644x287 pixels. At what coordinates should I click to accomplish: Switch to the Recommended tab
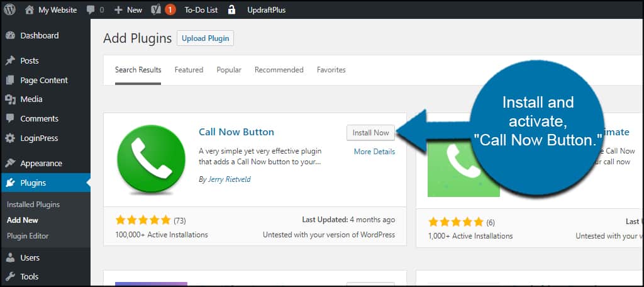pyautogui.click(x=279, y=70)
